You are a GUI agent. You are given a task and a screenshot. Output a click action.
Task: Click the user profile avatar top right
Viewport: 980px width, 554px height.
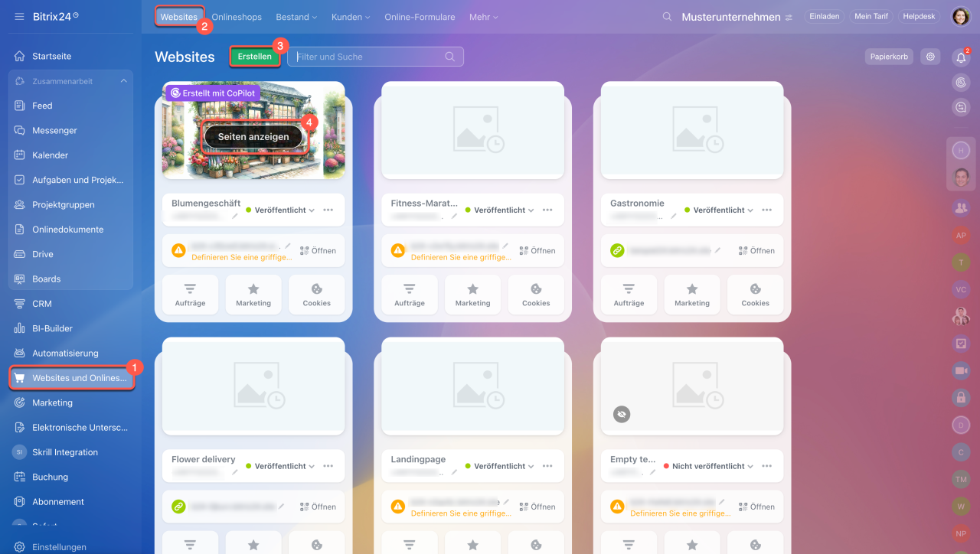(x=961, y=16)
